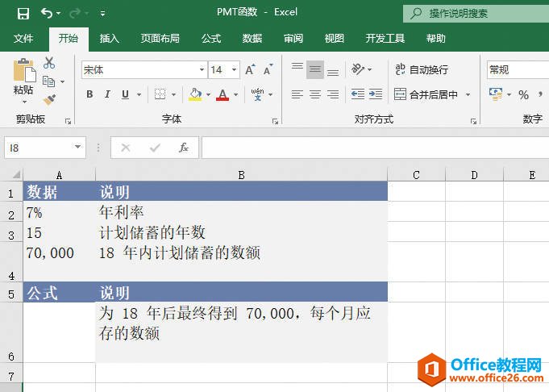
Task: Switch to the 插入 ribbon tab
Action: (110, 38)
